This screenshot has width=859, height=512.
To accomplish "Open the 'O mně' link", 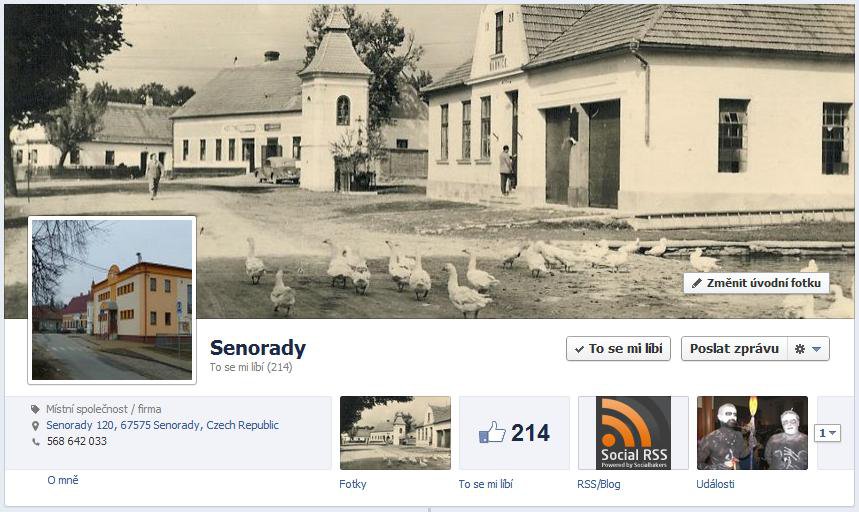I will point(63,480).
